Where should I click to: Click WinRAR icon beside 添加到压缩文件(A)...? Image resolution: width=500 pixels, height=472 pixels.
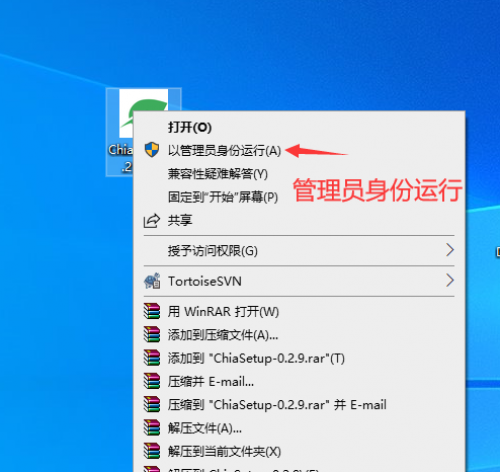(152, 335)
